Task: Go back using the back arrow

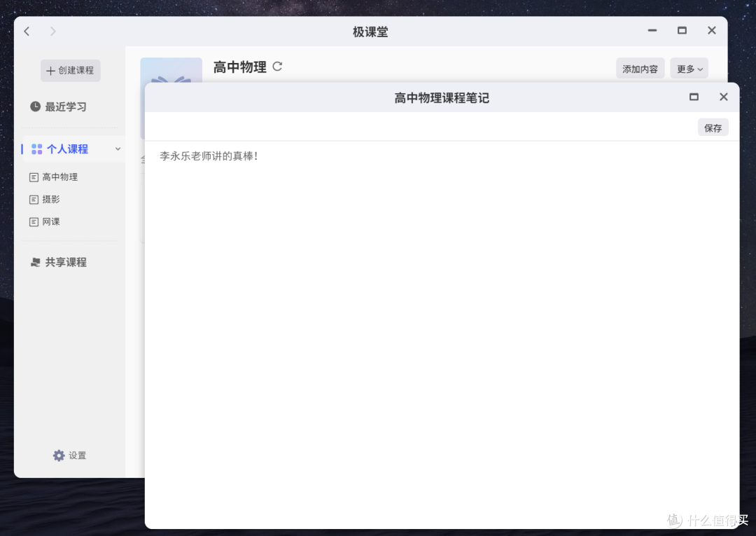Action: [27, 32]
